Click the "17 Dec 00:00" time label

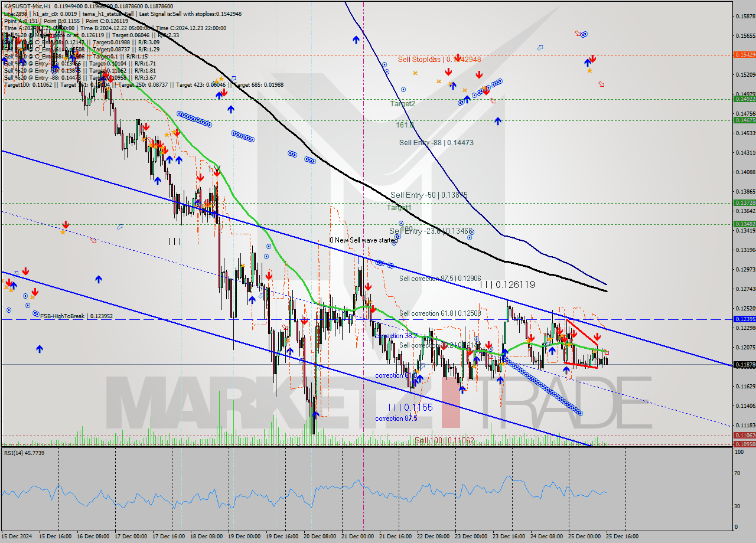click(x=132, y=536)
